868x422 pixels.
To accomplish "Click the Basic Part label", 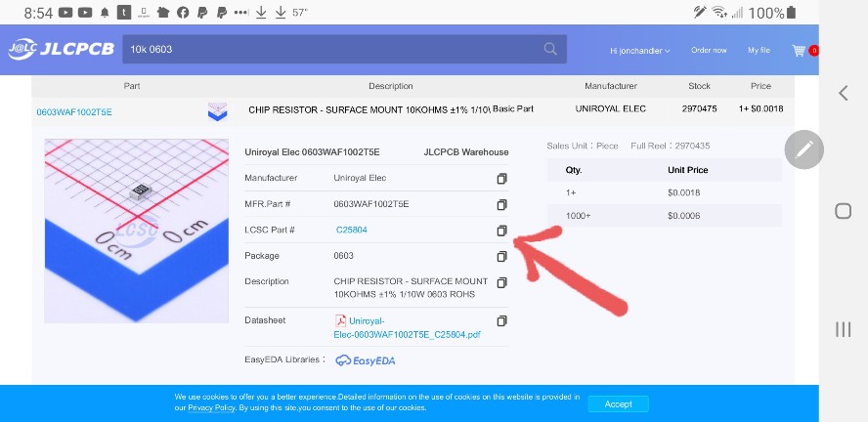I will pos(513,109).
